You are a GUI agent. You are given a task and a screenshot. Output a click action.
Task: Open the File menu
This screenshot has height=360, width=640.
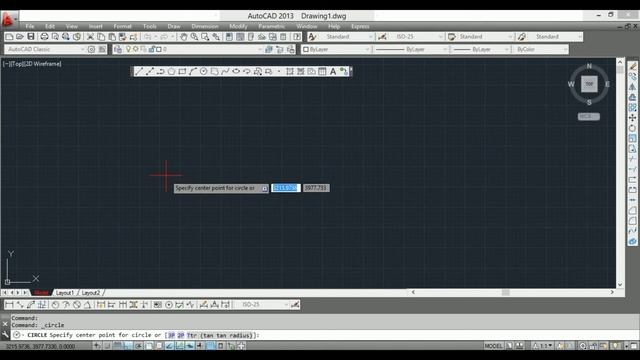pyautogui.click(x=30, y=27)
